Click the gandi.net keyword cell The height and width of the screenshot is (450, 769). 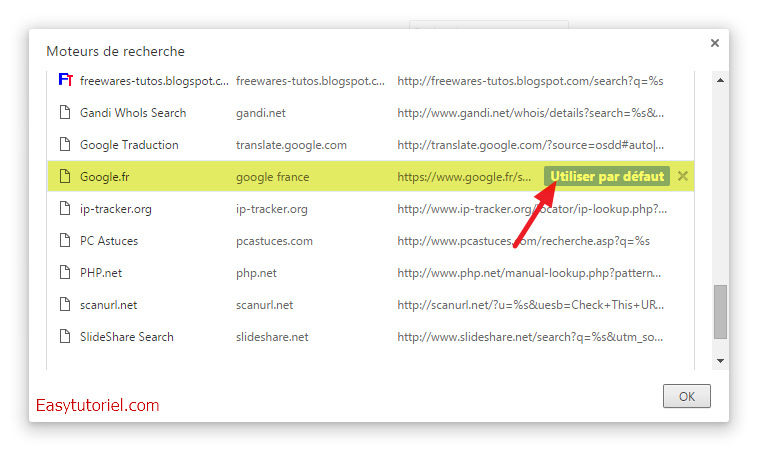(x=260, y=113)
